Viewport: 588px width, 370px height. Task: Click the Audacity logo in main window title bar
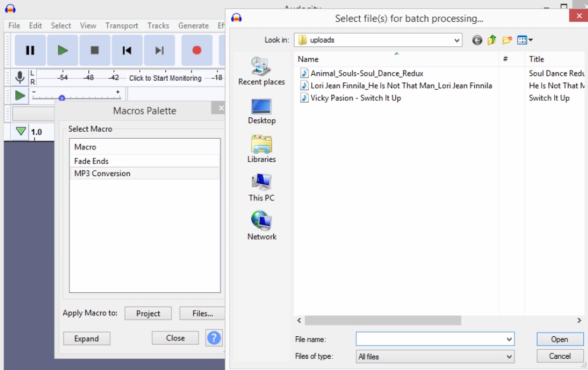pos(10,8)
